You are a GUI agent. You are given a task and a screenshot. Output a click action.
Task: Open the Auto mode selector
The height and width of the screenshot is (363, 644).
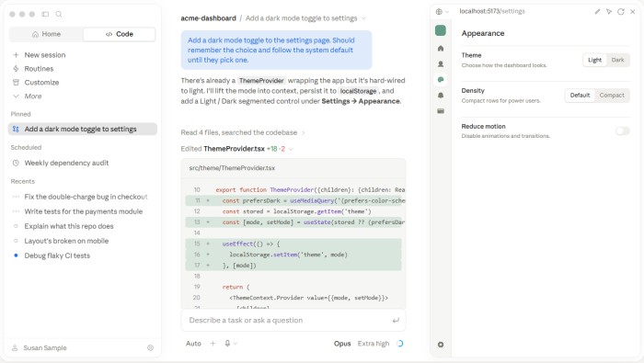pos(193,344)
